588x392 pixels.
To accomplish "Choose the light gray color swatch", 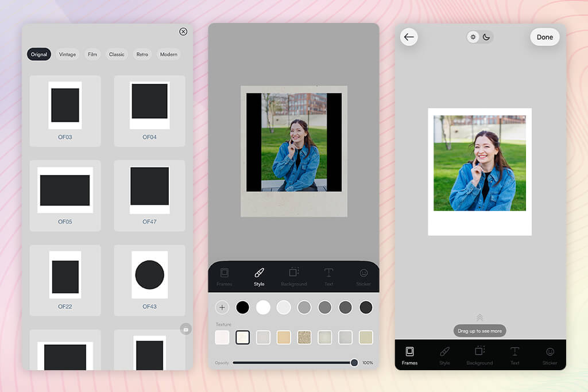I will pos(304,307).
